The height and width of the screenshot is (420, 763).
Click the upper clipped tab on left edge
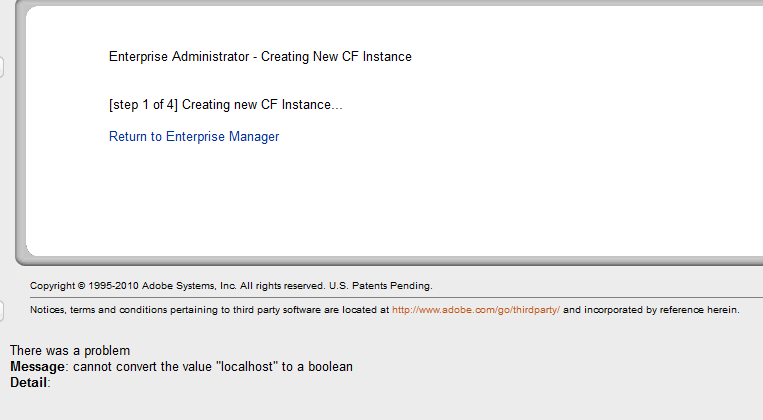2,67
